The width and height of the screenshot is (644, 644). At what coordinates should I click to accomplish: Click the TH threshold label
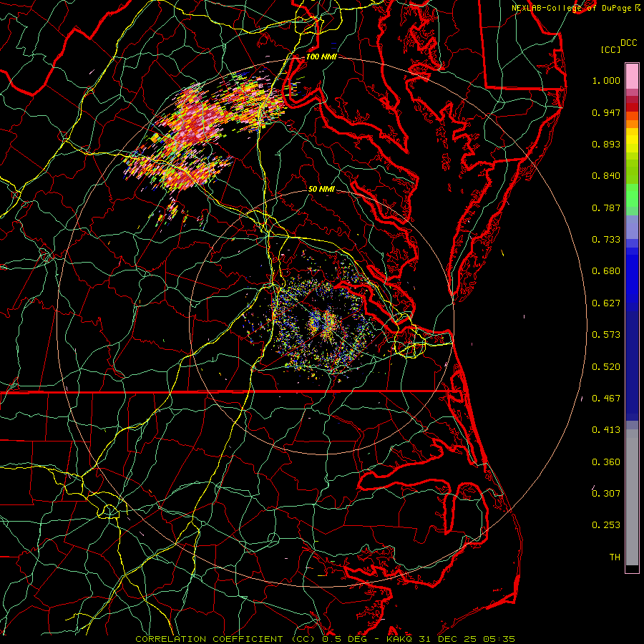[x=615, y=557]
